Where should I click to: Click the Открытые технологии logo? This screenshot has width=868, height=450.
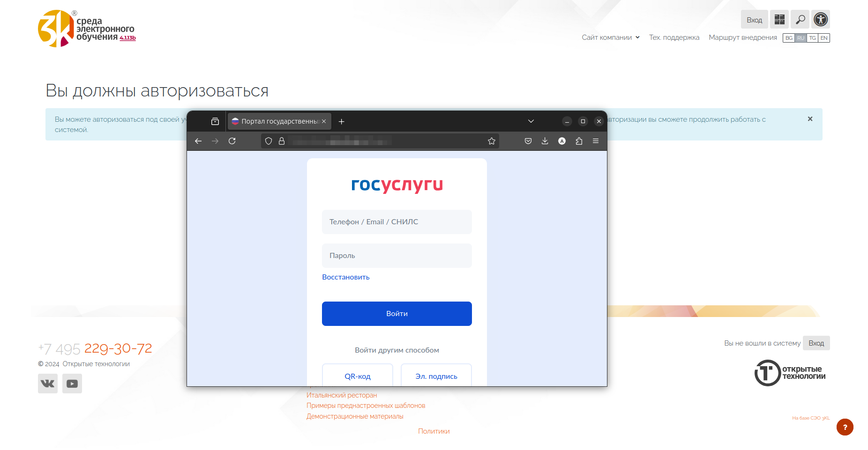pyautogui.click(x=790, y=373)
